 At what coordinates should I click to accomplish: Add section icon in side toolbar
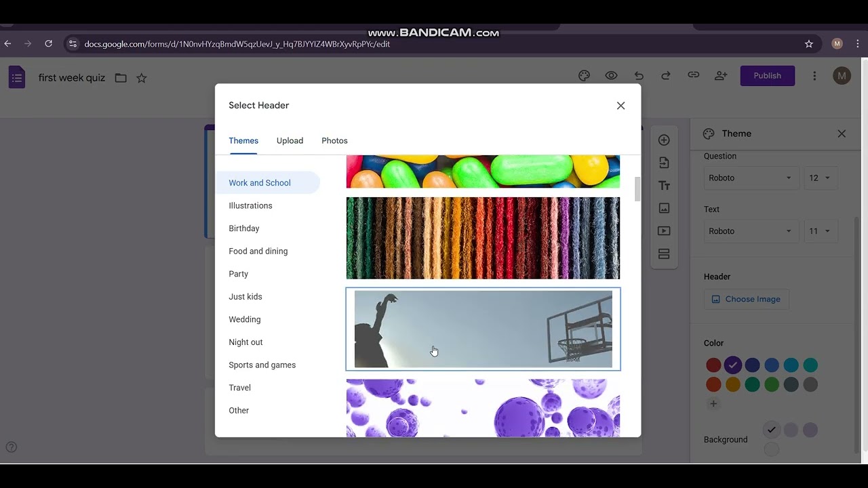pos(664,254)
